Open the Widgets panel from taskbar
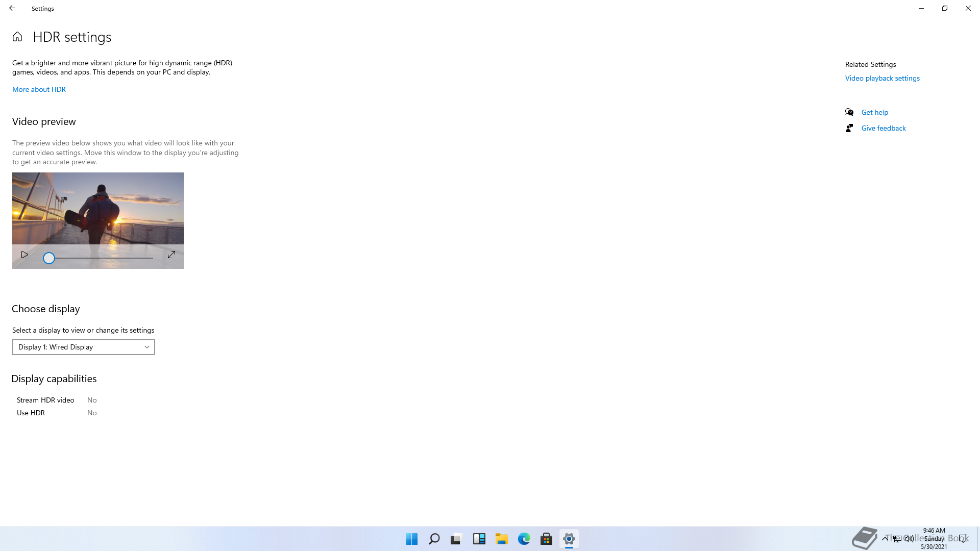The image size is (980, 551). click(479, 539)
